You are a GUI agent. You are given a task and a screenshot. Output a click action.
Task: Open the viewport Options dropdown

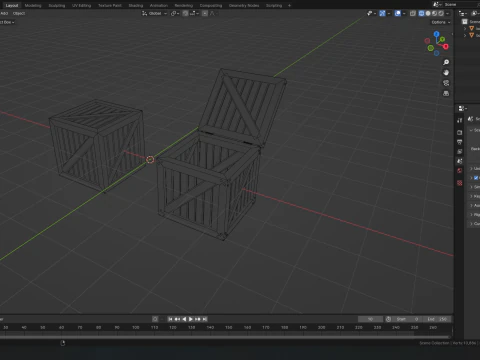pos(441,22)
